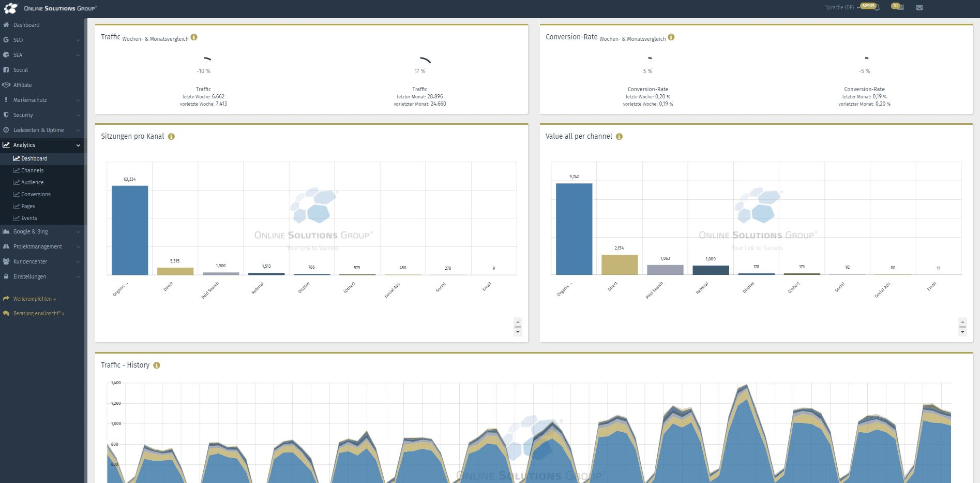Click the Organic bar showing 9,742 value
The width and height of the screenshot is (980, 483).
point(574,229)
